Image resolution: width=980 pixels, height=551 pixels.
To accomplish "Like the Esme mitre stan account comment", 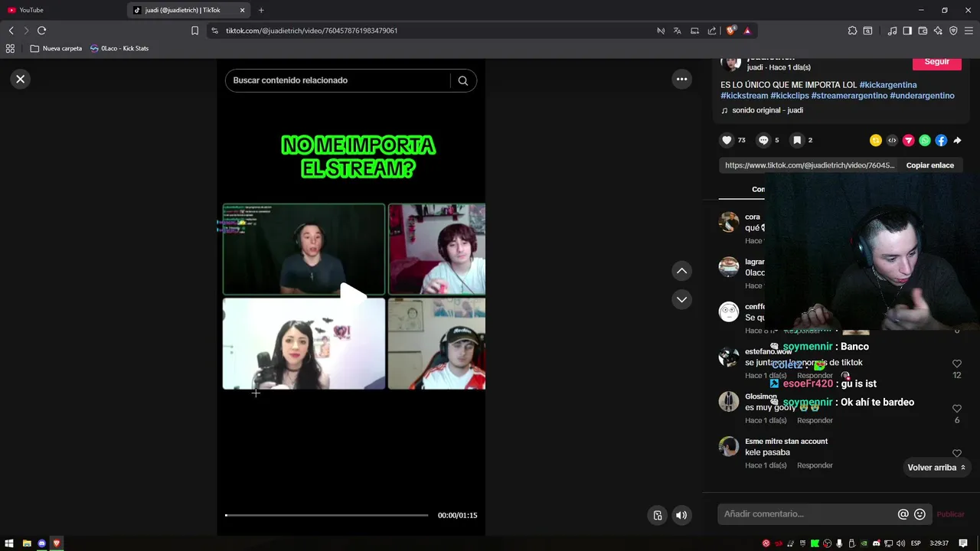I will 957,453.
